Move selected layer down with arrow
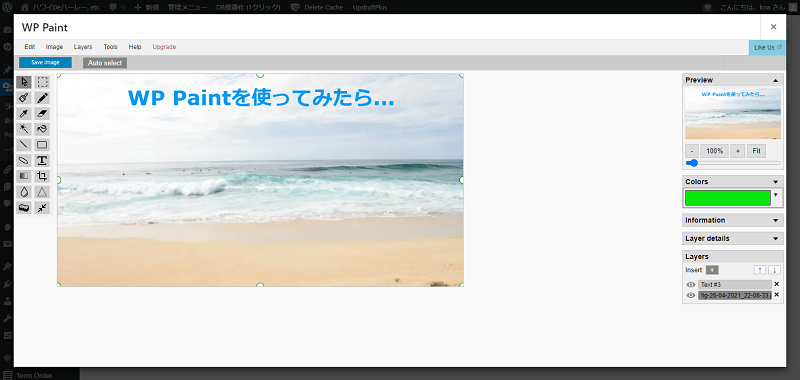This screenshot has width=800, height=380. tap(774, 270)
